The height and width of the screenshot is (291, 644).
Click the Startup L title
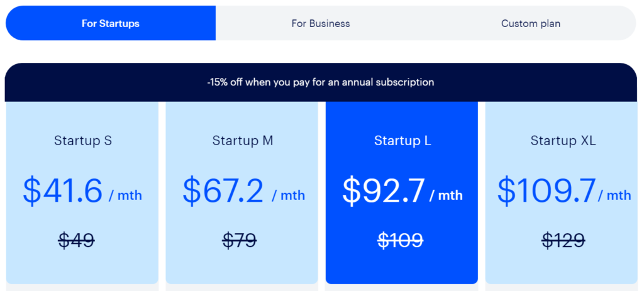[402, 141]
